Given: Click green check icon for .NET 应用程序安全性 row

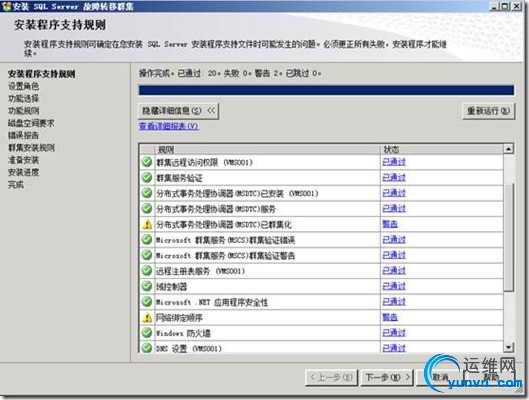Looking at the screenshot, I should pyautogui.click(x=147, y=302).
